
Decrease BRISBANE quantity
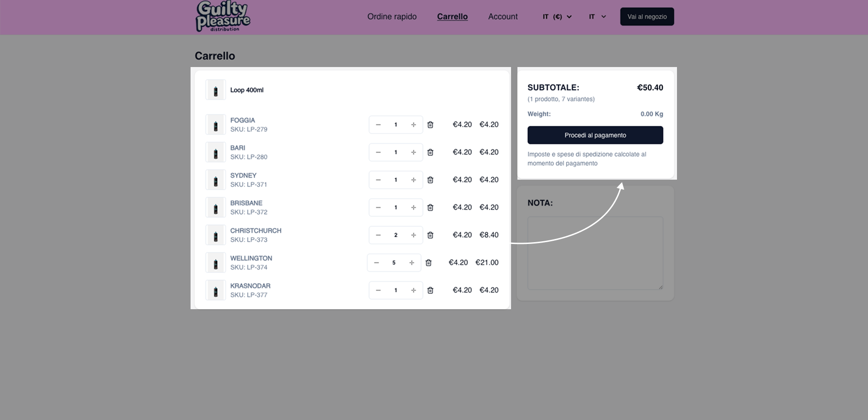pos(378,207)
